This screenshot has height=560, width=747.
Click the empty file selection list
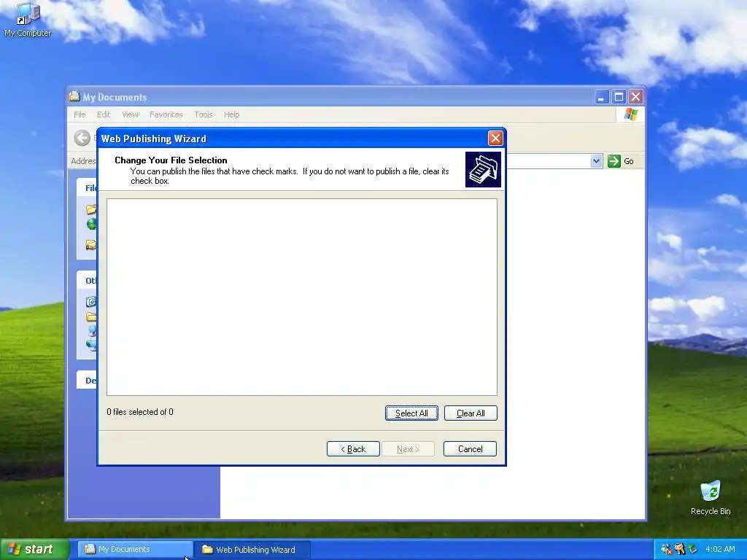tap(302, 297)
